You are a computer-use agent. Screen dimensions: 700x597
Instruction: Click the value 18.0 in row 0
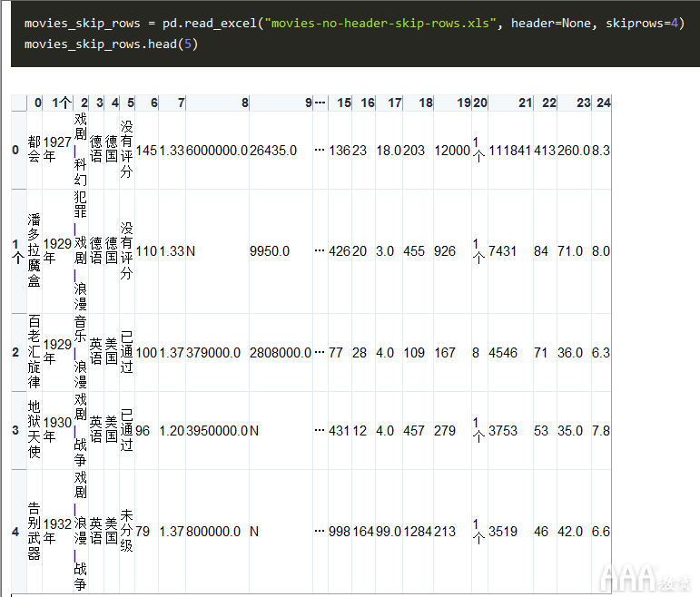(x=389, y=151)
